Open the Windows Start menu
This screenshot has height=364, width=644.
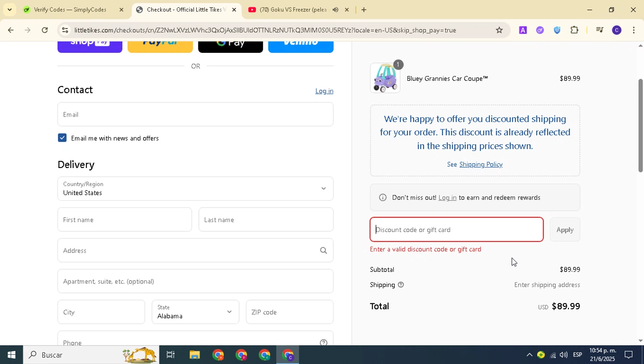(12, 355)
